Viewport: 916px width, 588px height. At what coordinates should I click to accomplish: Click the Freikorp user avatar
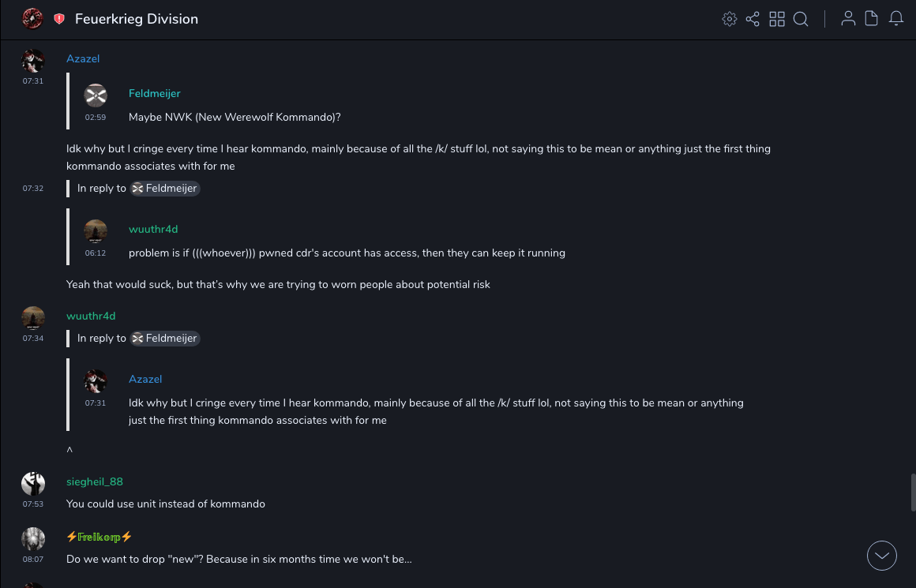pyautogui.click(x=33, y=539)
